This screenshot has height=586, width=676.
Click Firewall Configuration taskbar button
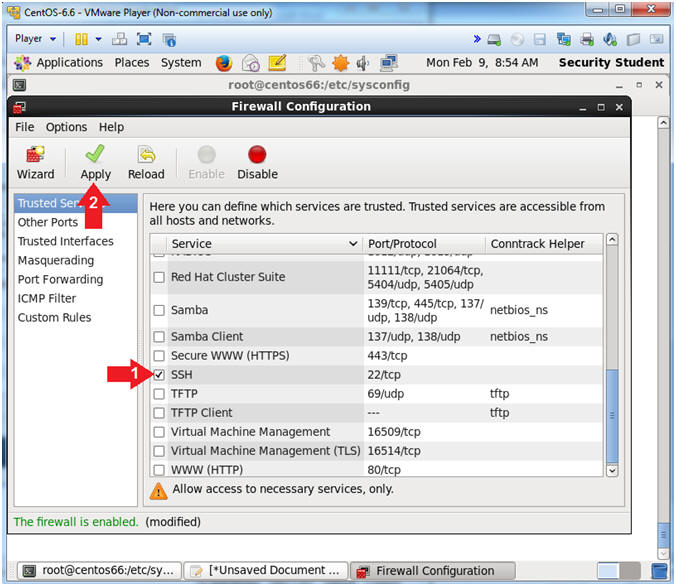tap(432, 571)
